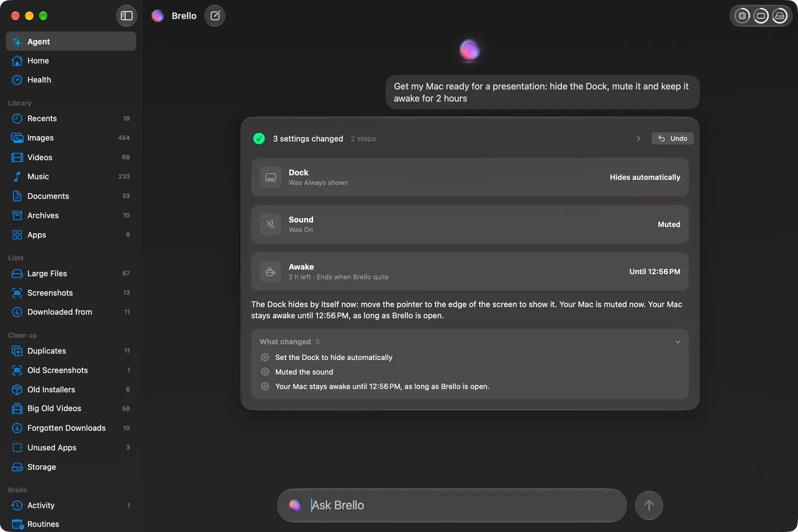798x532 pixels.
Task: Click the Dock 'Hides automatically' row
Action: click(470, 177)
